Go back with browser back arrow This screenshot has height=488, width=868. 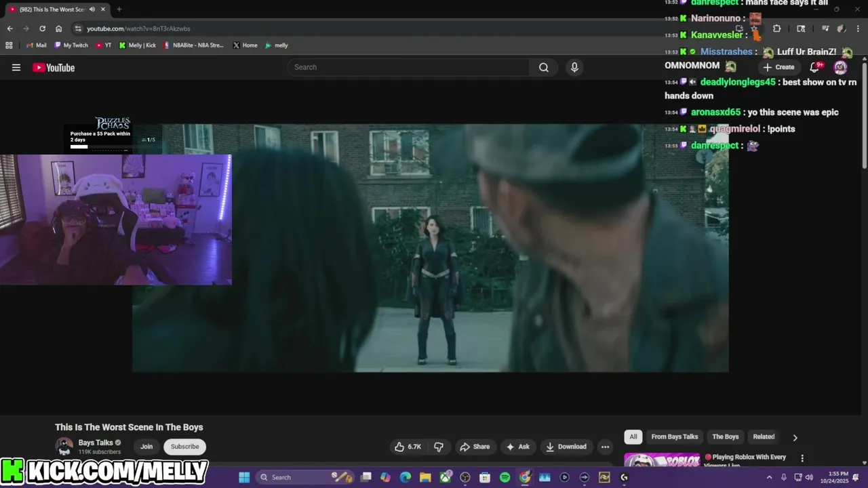pos(9,28)
